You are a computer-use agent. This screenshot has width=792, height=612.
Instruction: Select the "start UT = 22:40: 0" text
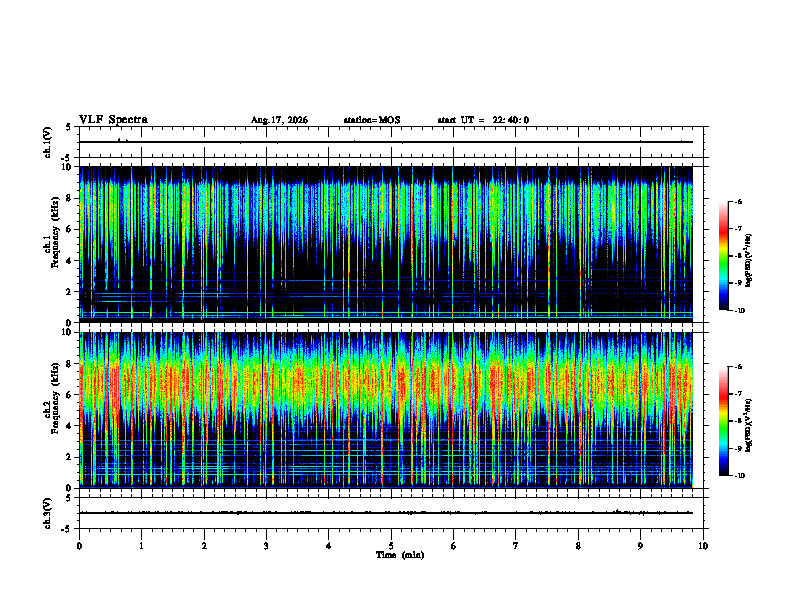[483, 120]
